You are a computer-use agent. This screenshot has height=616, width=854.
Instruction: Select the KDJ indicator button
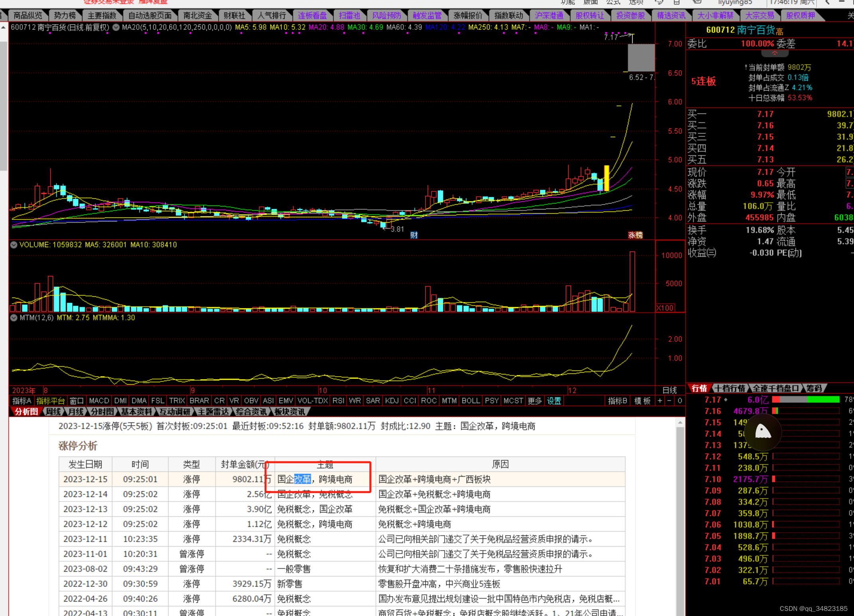click(x=392, y=401)
